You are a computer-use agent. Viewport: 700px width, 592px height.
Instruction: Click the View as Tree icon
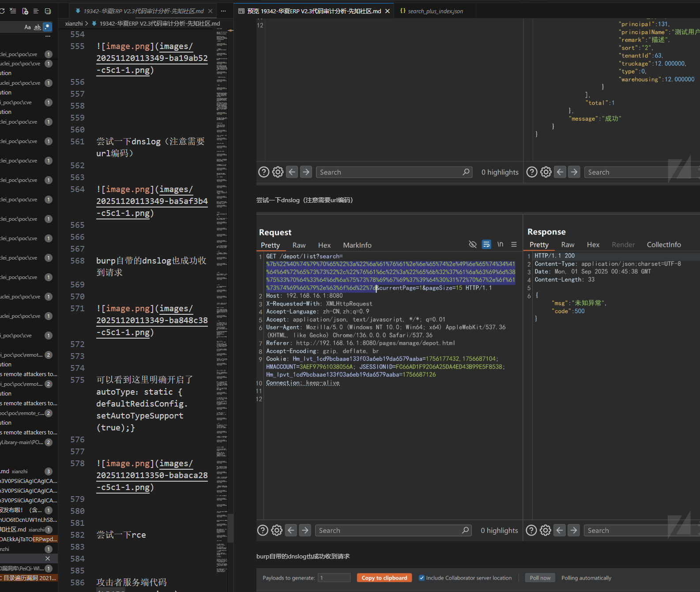pyautogui.click(x=36, y=11)
